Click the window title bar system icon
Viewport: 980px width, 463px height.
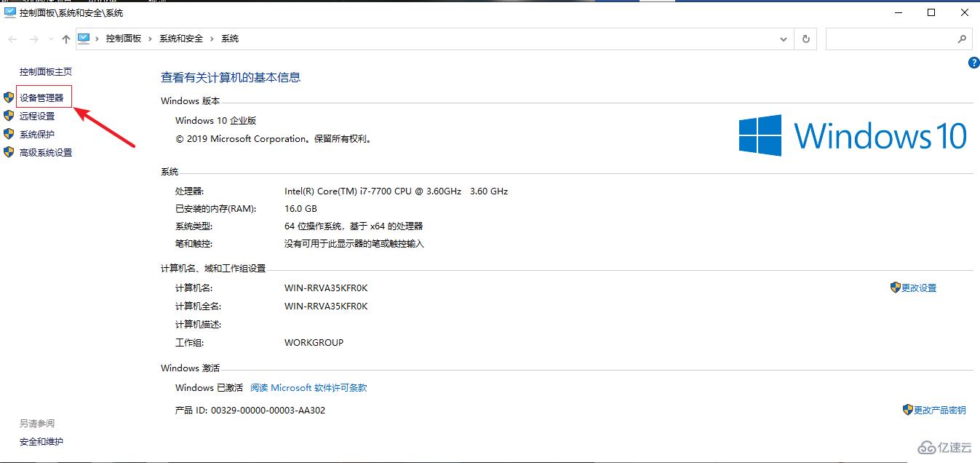9,13
